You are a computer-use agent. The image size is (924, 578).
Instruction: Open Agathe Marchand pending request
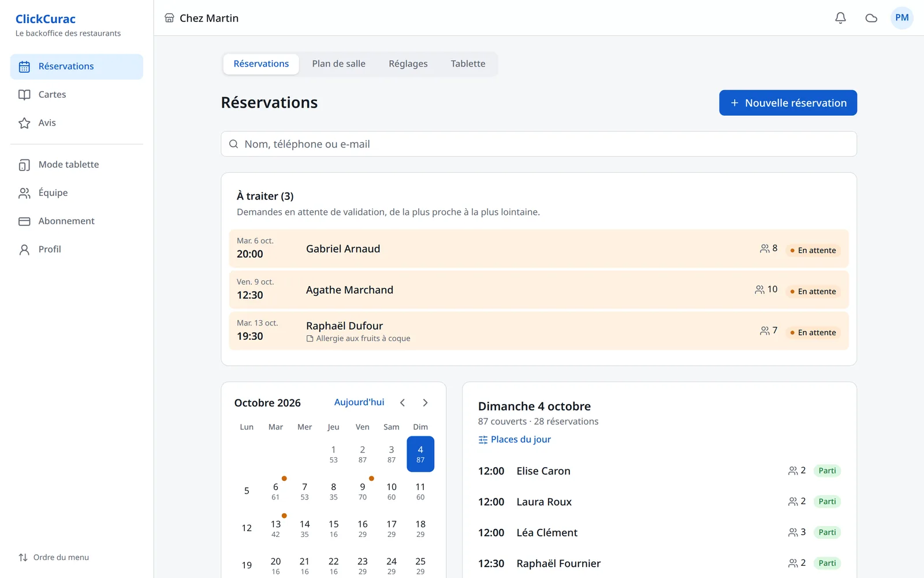tap(539, 290)
